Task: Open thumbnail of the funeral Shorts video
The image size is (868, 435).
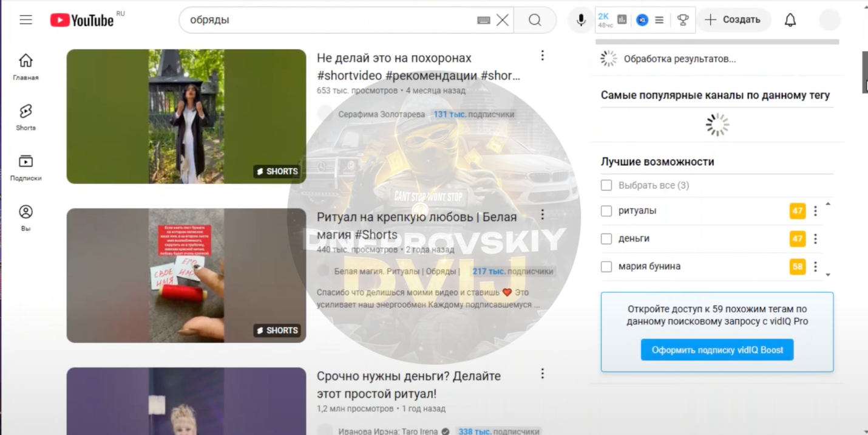Action: pyautogui.click(x=186, y=117)
